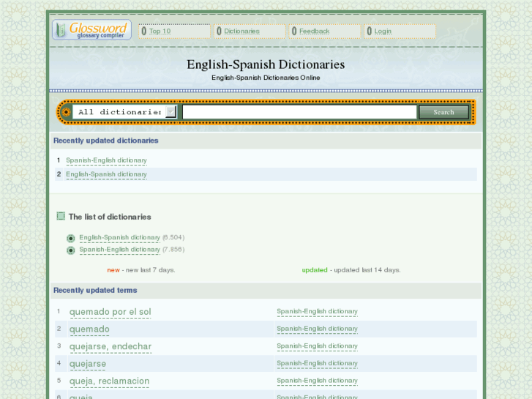Open Spanish-English dictionary in recently updated dictionaries
532x399 pixels.
coord(107,160)
